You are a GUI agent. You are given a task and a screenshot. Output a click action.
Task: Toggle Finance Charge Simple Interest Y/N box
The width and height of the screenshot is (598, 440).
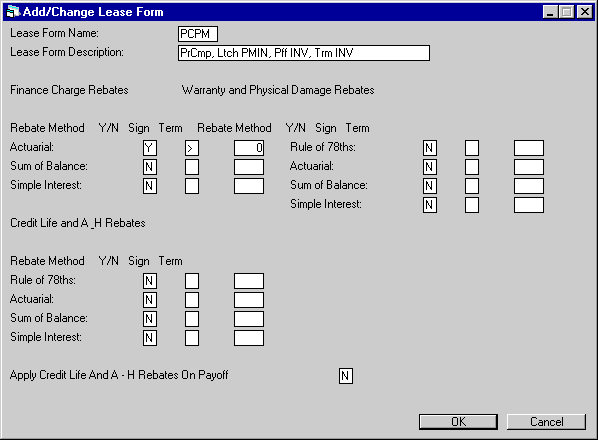[x=150, y=186]
